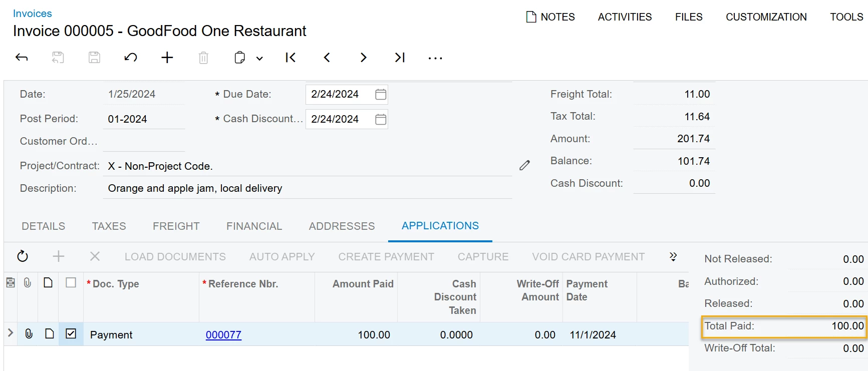Toggle the header select-all checkbox

click(71, 283)
